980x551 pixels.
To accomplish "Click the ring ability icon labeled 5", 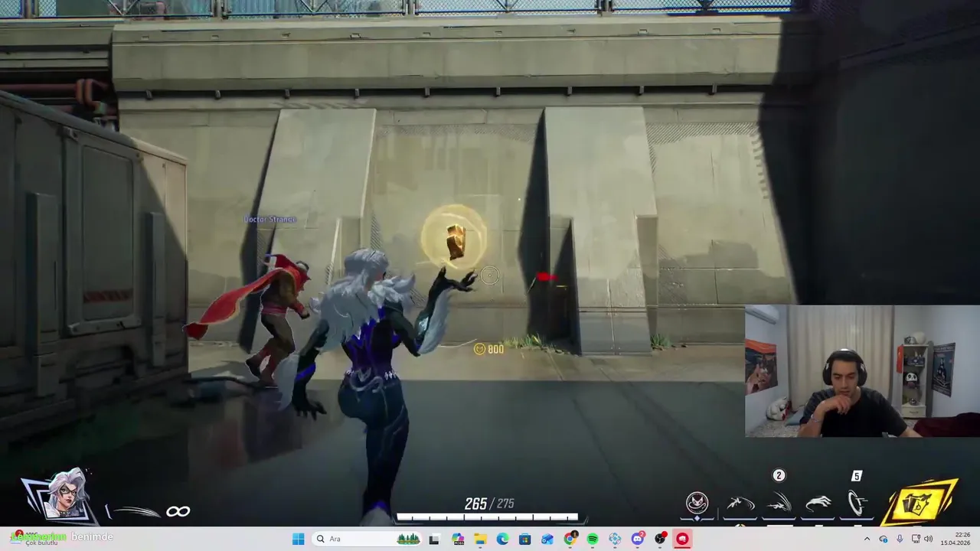I will click(x=857, y=503).
